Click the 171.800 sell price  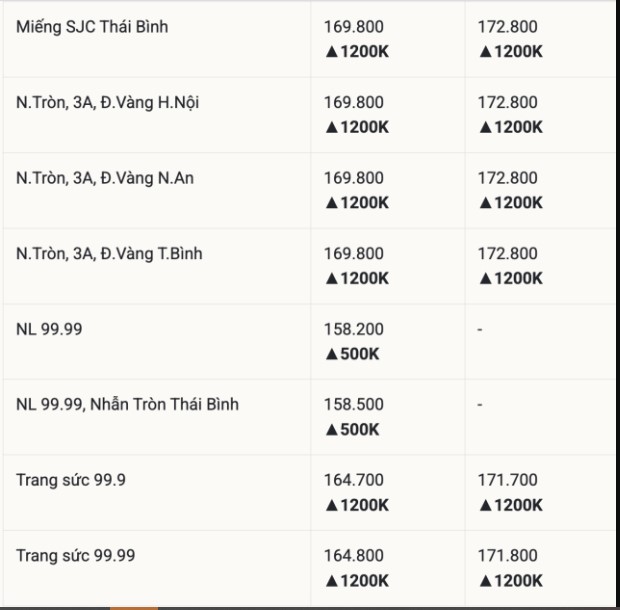(507, 556)
